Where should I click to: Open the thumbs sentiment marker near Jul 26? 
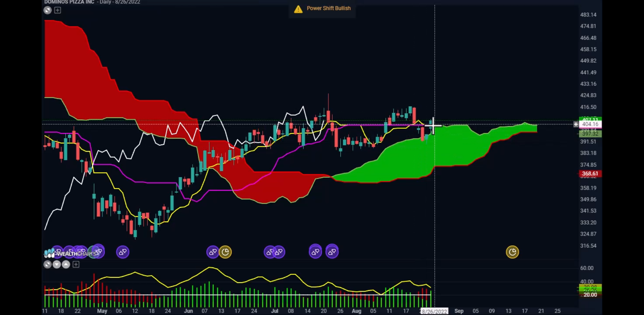pyautogui.click(x=332, y=252)
